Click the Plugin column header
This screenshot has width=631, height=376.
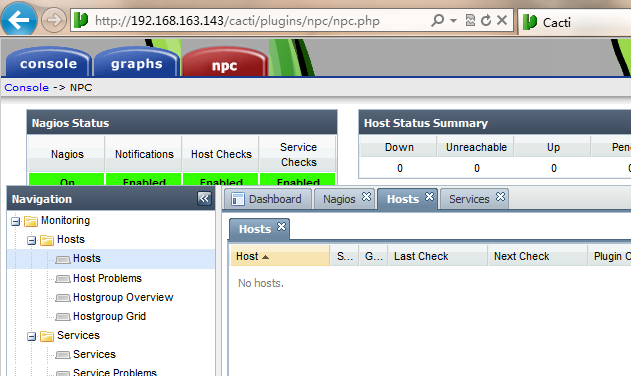click(x=610, y=256)
